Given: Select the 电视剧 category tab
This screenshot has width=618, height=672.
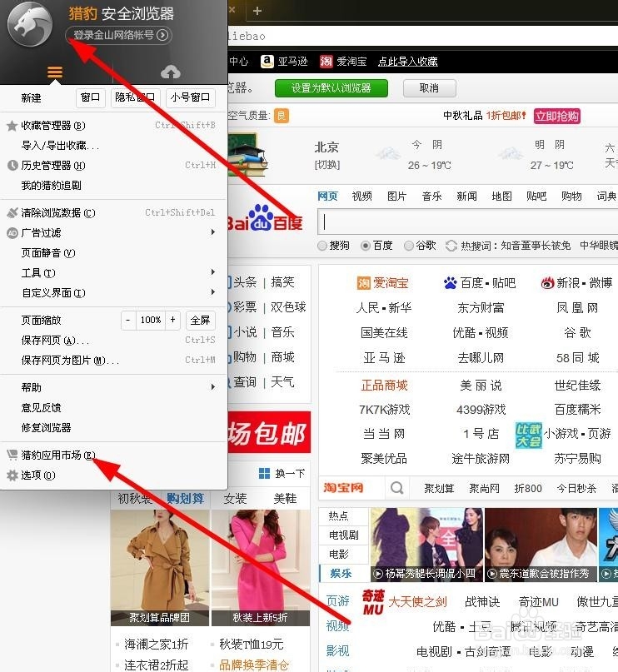Looking at the screenshot, I should point(344,535).
